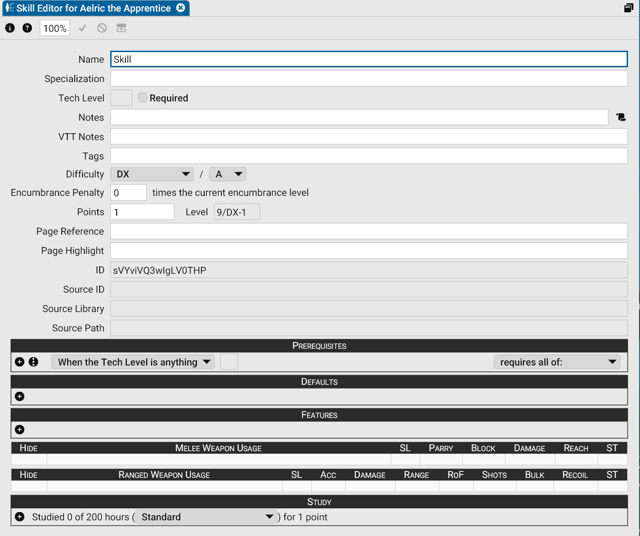
Task: Click the Source Library field
Action: (x=369, y=309)
